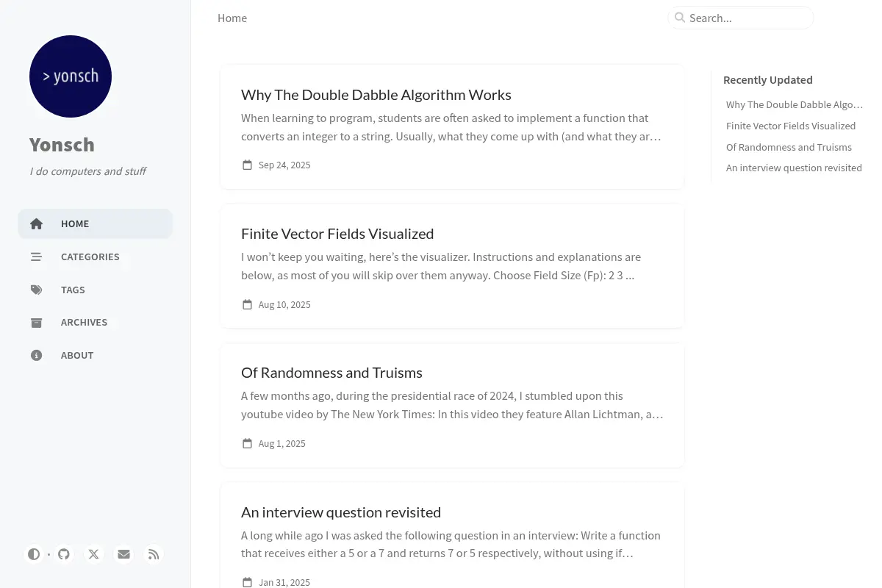This screenshot has height=588, width=882.
Task: Toggle dark/light mode icon
Action: point(34,554)
